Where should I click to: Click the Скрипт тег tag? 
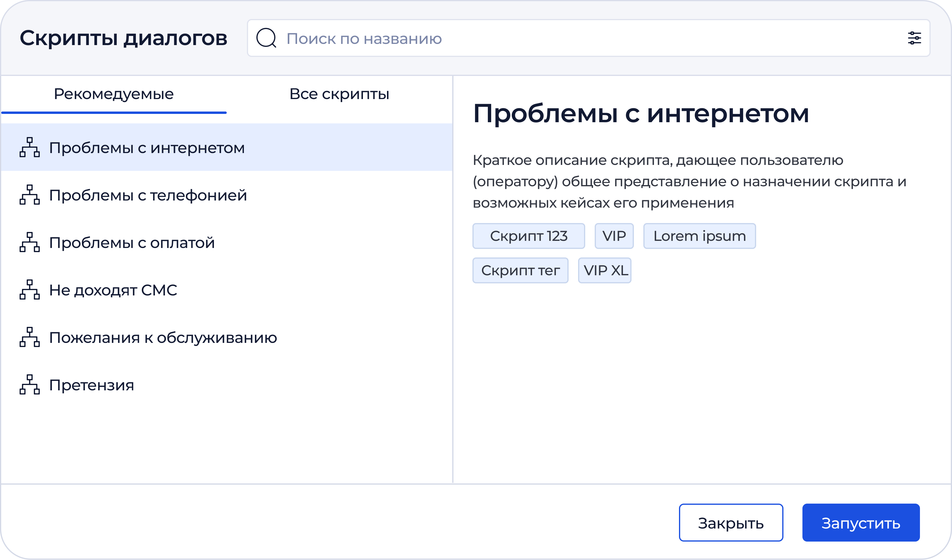click(x=520, y=271)
